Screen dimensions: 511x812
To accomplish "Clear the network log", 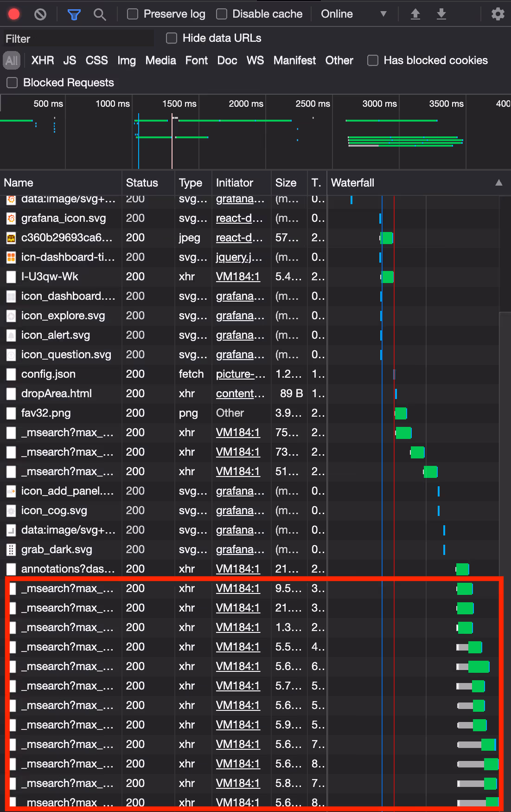I will coord(40,14).
